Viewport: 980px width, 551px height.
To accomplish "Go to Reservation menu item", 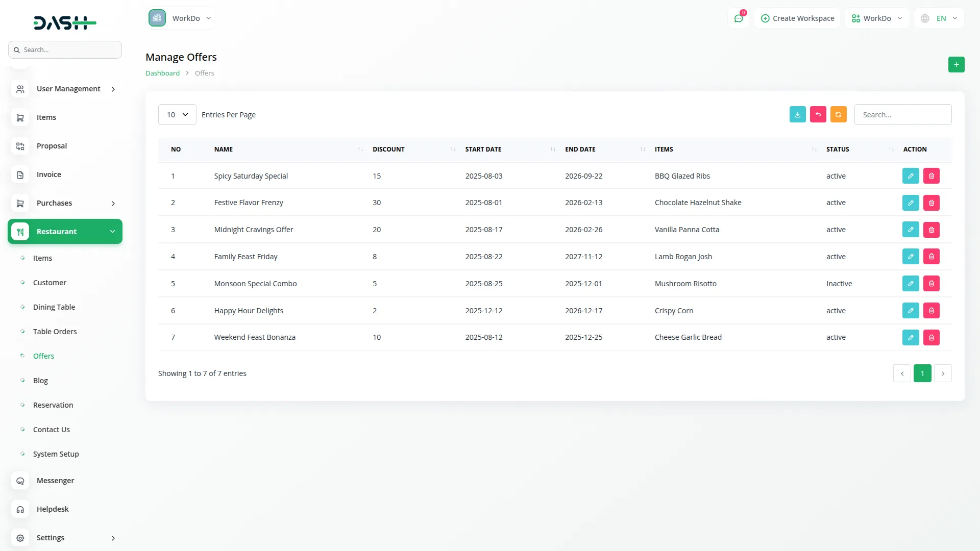I will tap(53, 405).
